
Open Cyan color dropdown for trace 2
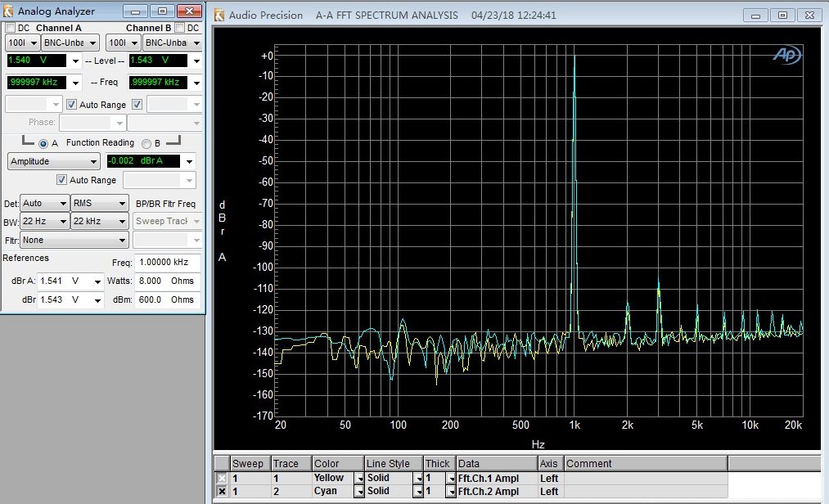click(359, 491)
